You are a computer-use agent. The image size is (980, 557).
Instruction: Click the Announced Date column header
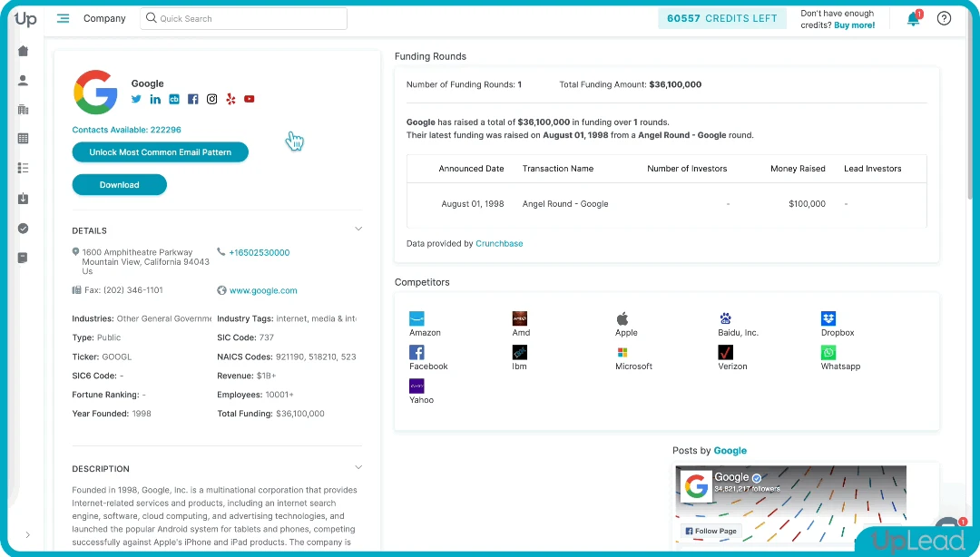(471, 168)
